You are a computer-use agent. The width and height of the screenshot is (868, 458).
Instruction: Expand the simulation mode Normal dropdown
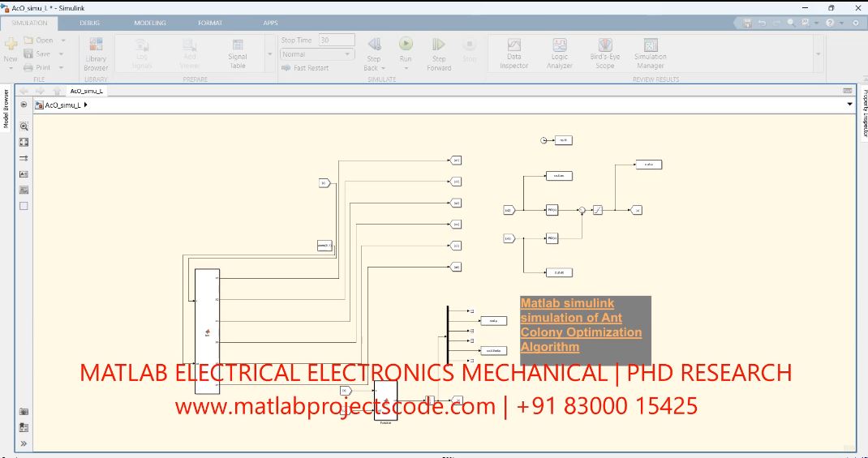point(349,54)
